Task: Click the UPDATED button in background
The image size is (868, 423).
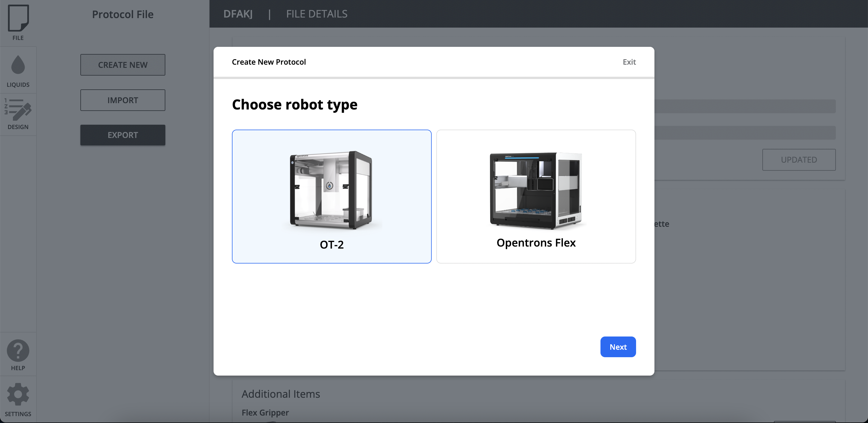Action: click(799, 159)
